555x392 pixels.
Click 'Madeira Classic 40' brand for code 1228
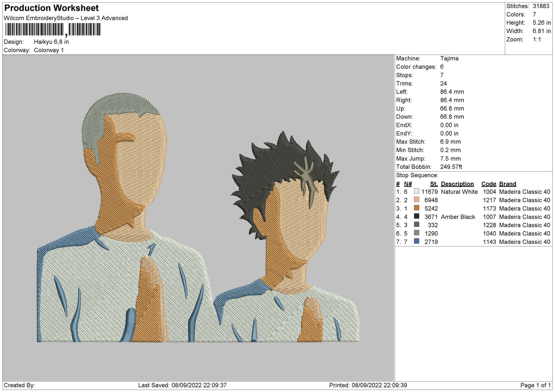pyautogui.click(x=525, y=225)
